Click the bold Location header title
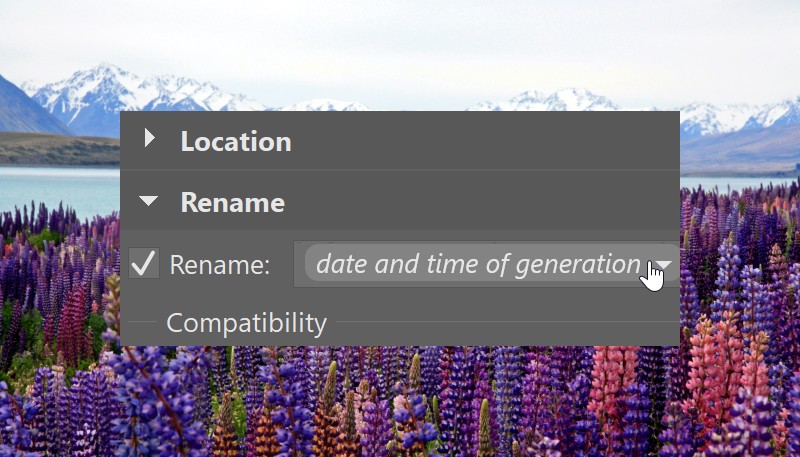 coord(236,141)
